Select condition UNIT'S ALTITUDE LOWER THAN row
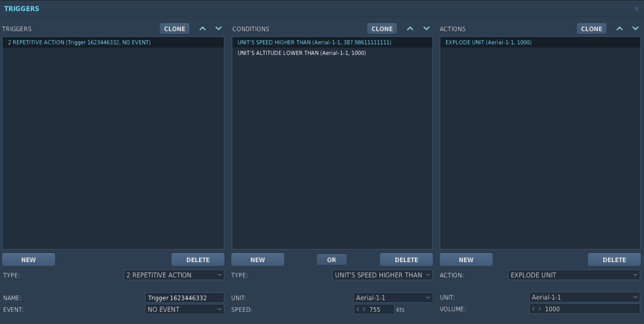The height and width of the screenshot is (324, 644). 332,53
